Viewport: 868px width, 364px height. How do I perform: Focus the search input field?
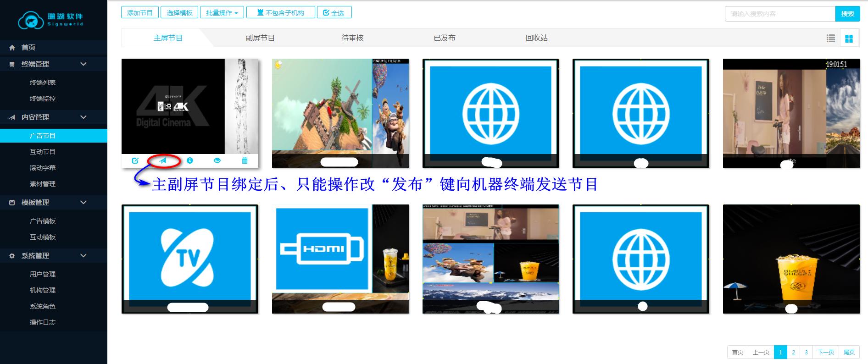780,14
